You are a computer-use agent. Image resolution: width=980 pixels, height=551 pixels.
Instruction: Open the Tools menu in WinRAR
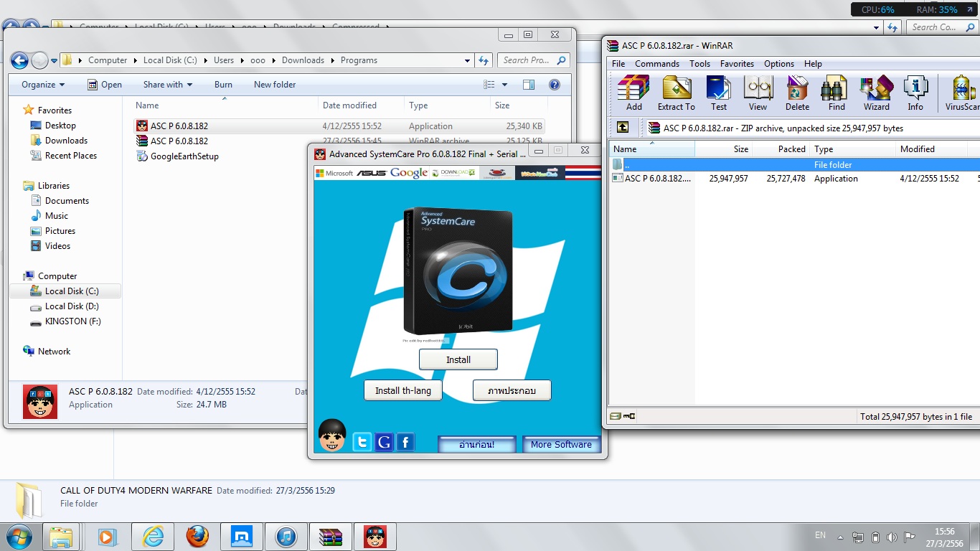[x=699, y=64]
